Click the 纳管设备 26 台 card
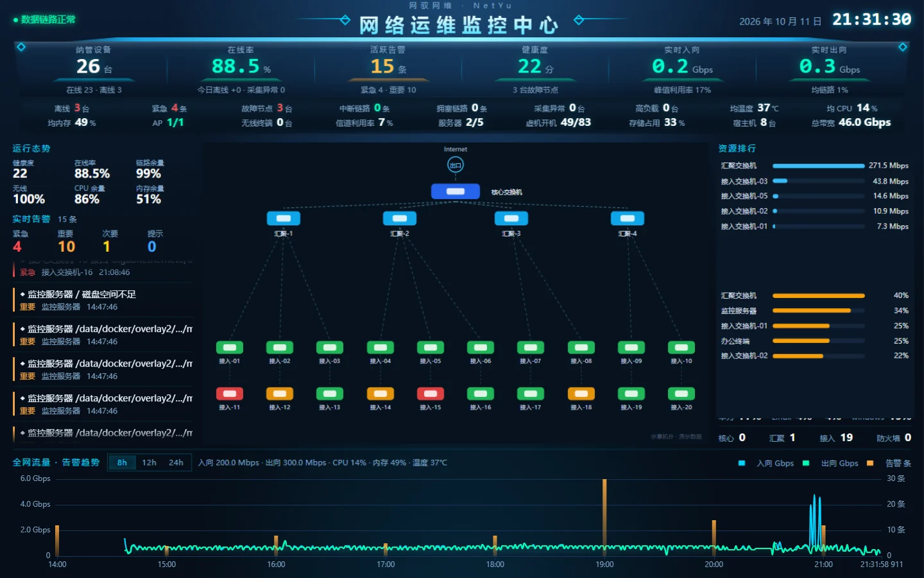 coord(94,70)
